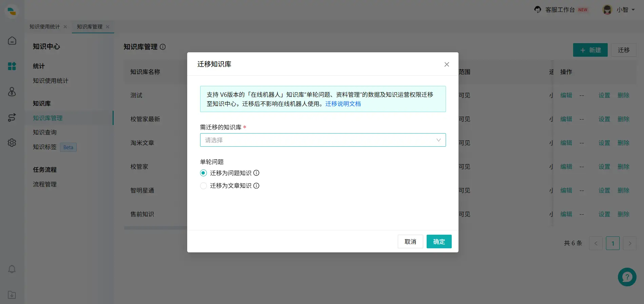Screen dimensions: 644x304
Task: Open the download inbox icon at the sidebar bottom
Action: pyautogui.click(x=12, y=295)
